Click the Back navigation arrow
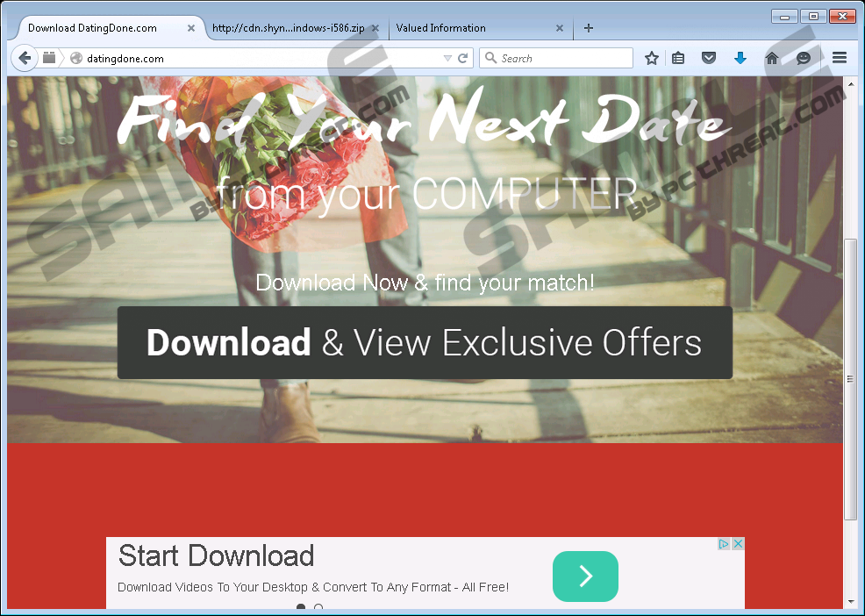 coord(25,59)
